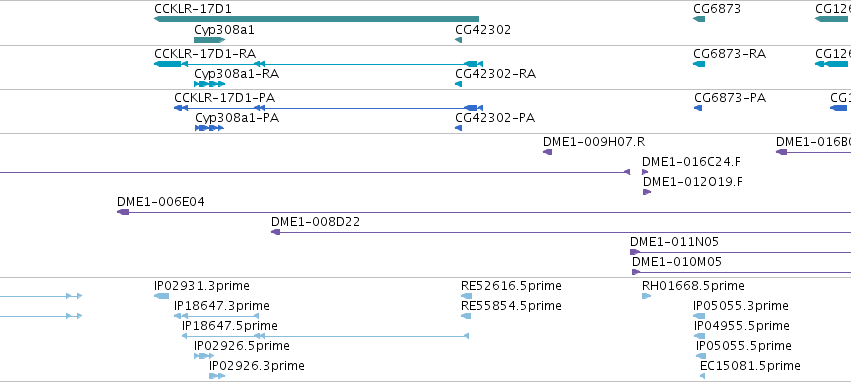Select the CG6873-PA feature arrow

698,108
